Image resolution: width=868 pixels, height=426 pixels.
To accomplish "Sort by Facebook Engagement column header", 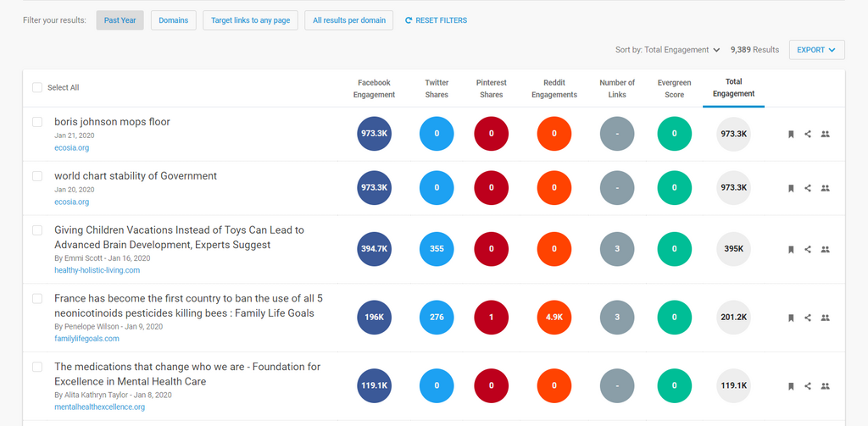I will [374, 88].
